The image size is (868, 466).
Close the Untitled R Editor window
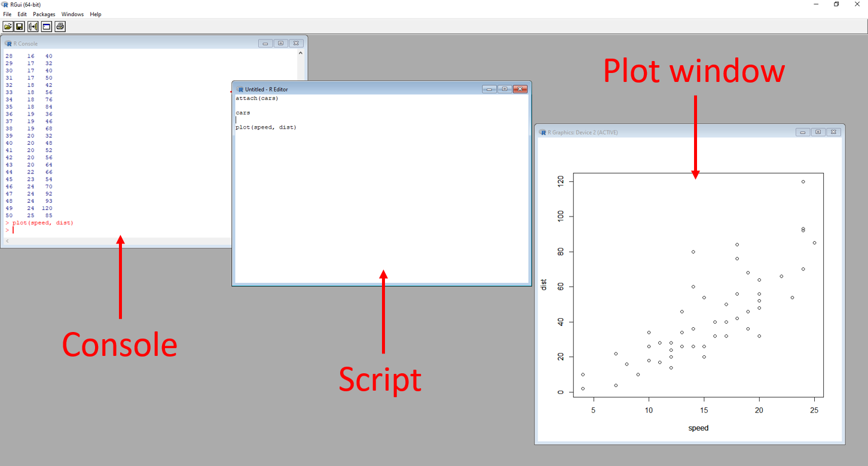[x=521, y=89]
